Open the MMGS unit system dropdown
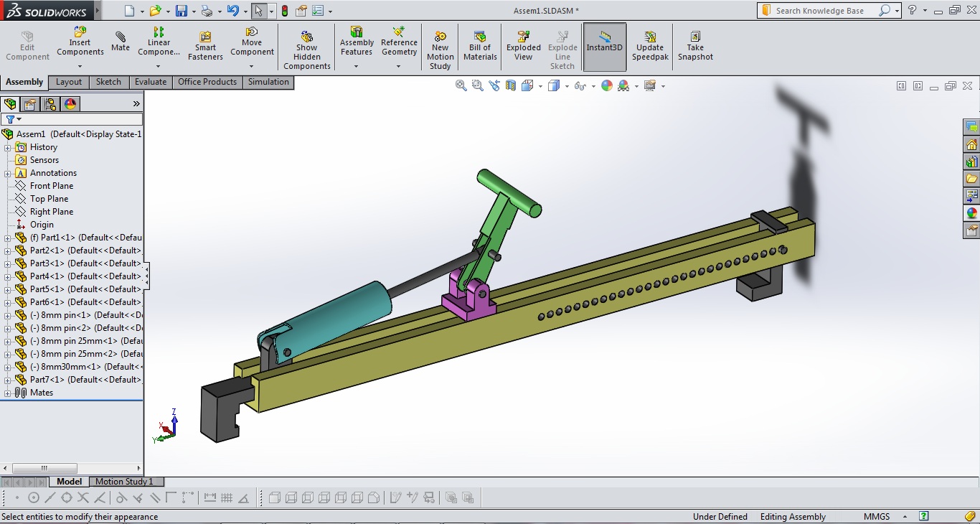The width and height of the screenshot is (980, 524). pyautogui.click(x=904, y=517)
